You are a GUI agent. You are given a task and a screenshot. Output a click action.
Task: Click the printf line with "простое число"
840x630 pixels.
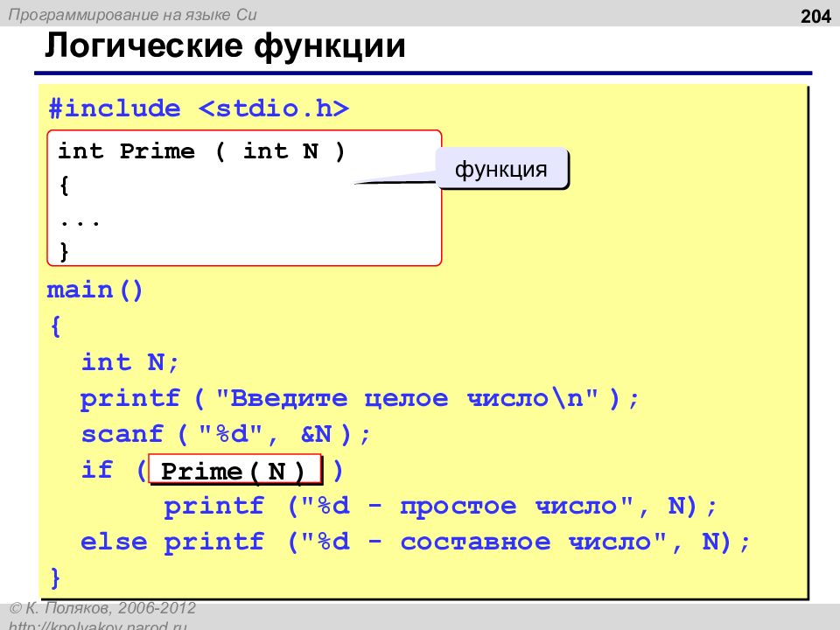click(x=440, y=507)
